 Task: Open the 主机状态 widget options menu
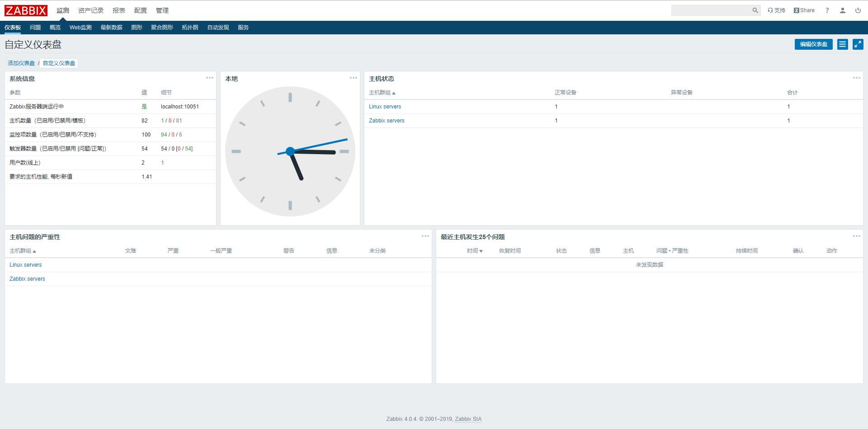coord(857,78)
